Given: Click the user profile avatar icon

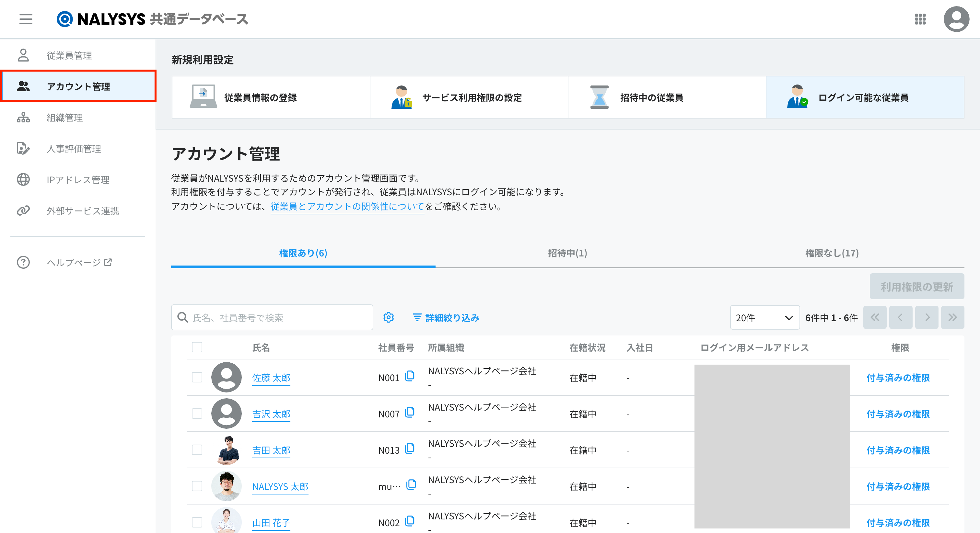Looking at the screenshot, I should (956, 19).
